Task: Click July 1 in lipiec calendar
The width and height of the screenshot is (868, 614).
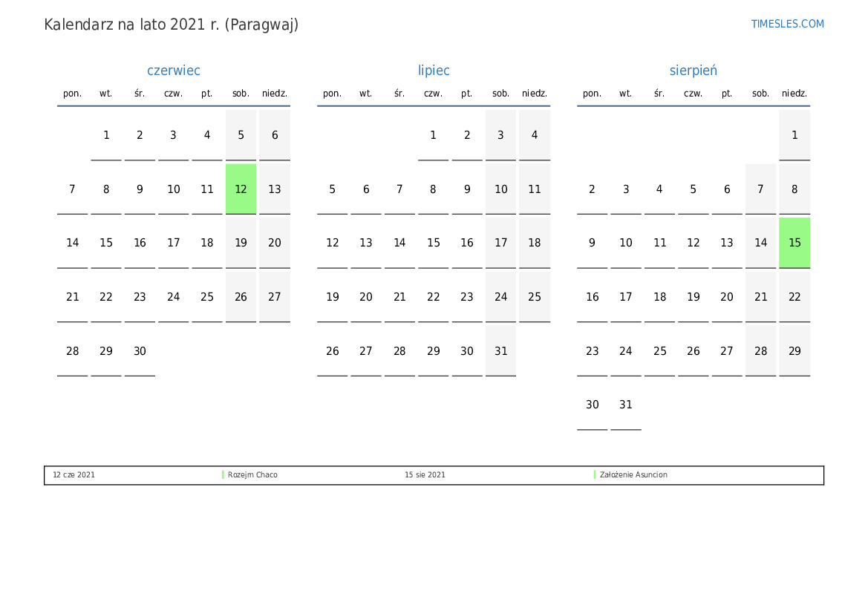Action: (433, 135)
